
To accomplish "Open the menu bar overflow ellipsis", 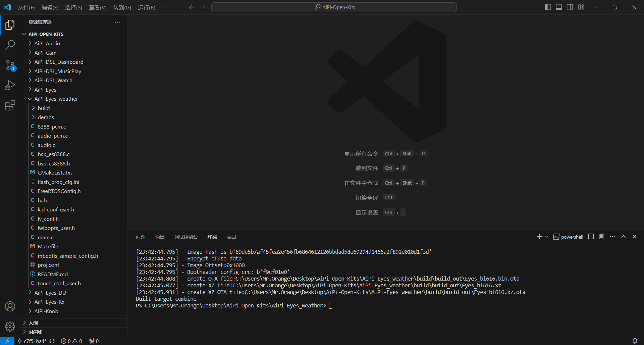I will tap(167, 7).
